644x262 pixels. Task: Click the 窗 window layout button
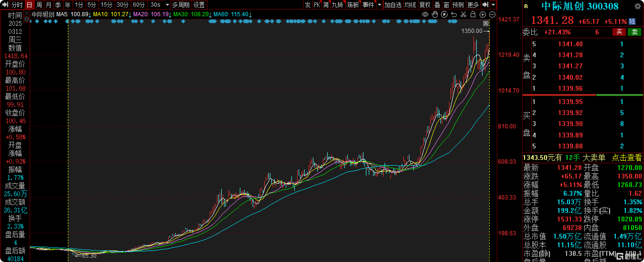446,5
